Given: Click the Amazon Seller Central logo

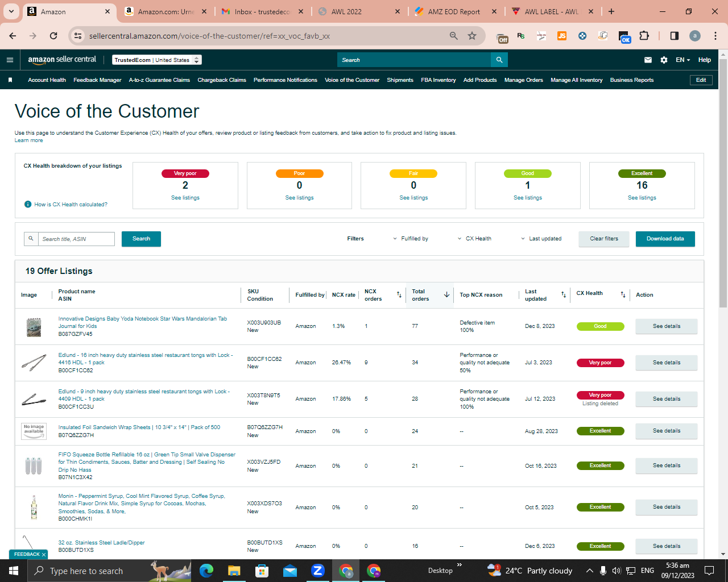Looking at the screenshot, I should click(x=62, y=60).
